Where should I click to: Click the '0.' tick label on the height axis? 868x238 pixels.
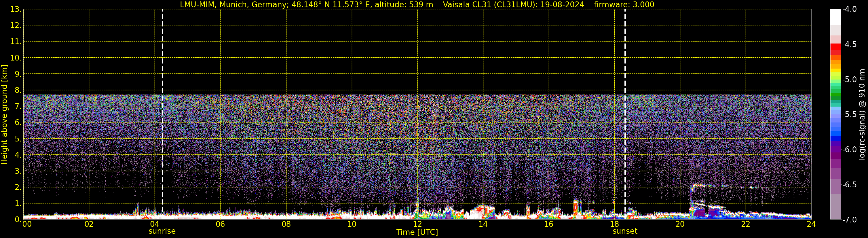[x=18, y=220]
